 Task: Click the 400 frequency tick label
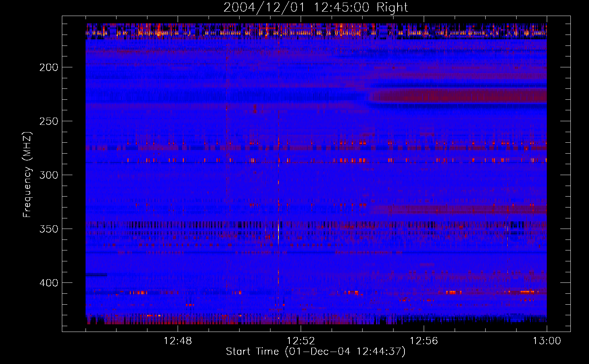pos(49,283)
